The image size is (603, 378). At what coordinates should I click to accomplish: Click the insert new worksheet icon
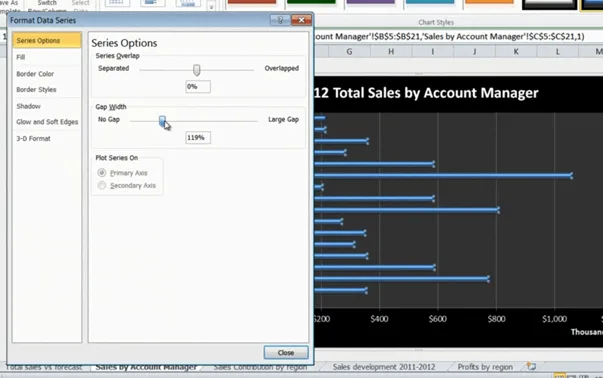[x=531, y=366]
